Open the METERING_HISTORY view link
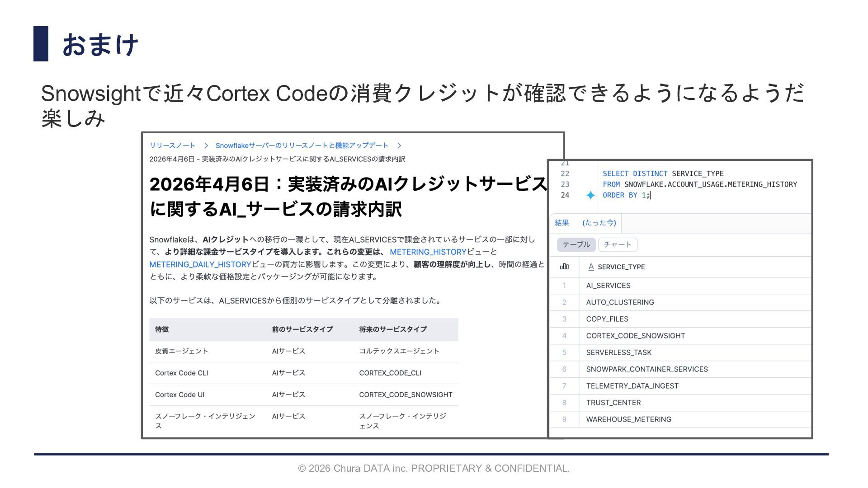Screen dimensions: 868x488 [428, 252]
